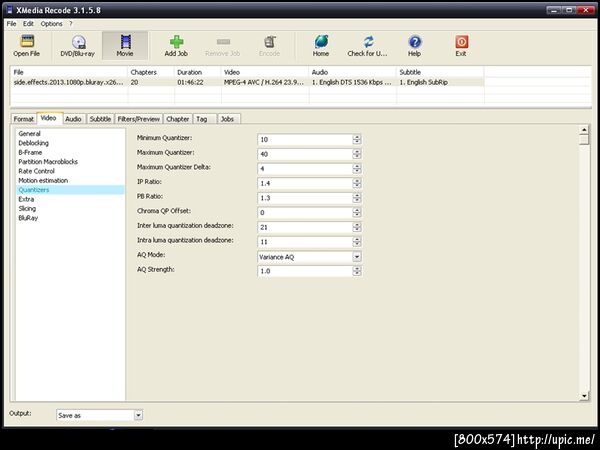Switch to the Format tab
This screenshot has width=600, height=450.
point(24,119)
